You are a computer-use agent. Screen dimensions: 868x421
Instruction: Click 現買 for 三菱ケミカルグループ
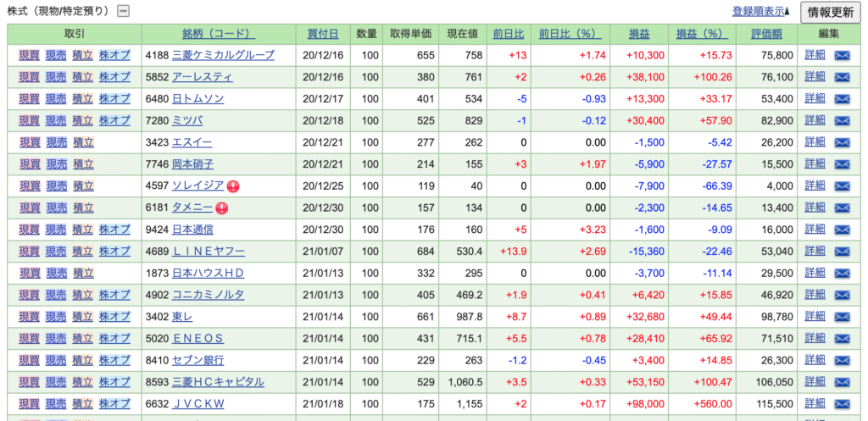click(29, 55)
